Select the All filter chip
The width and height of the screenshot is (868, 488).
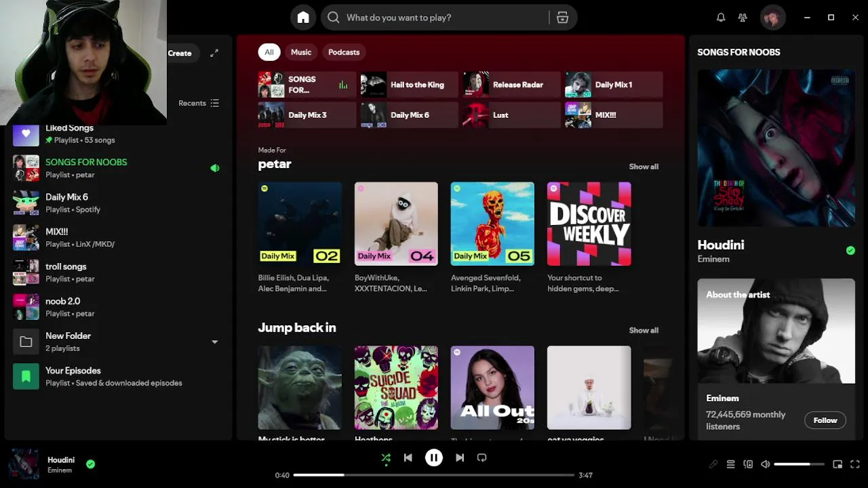[x=269, y=52]
